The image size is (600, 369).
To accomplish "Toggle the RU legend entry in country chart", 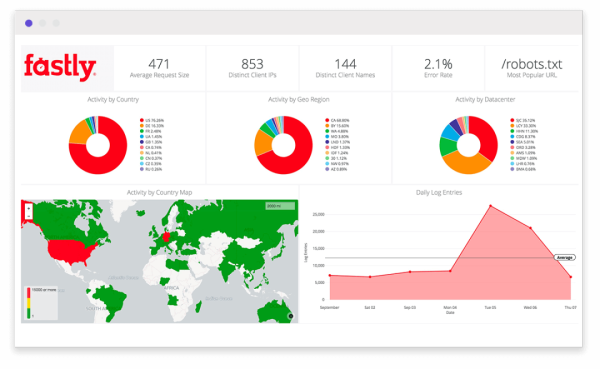I will click(151, 169).
